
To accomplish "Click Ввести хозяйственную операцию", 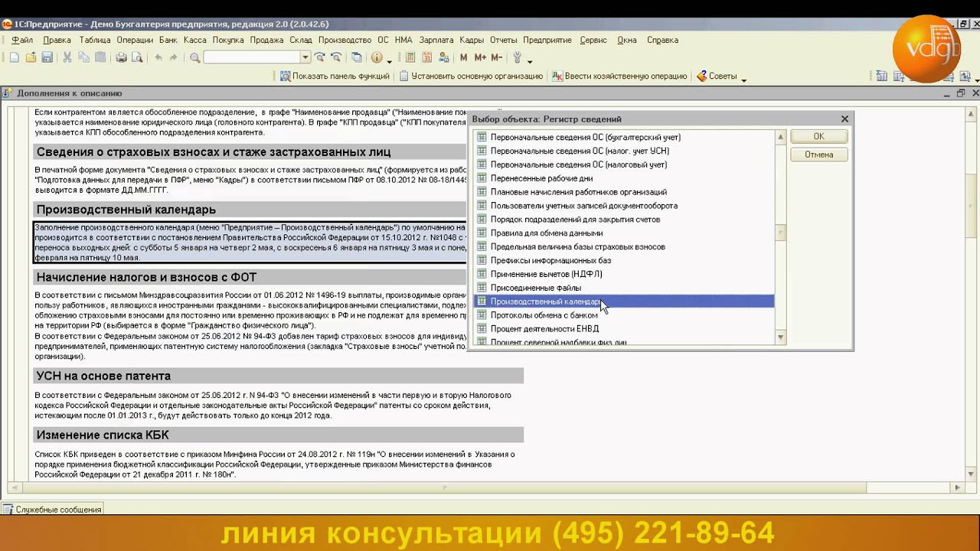I will (x=620, y=76).
